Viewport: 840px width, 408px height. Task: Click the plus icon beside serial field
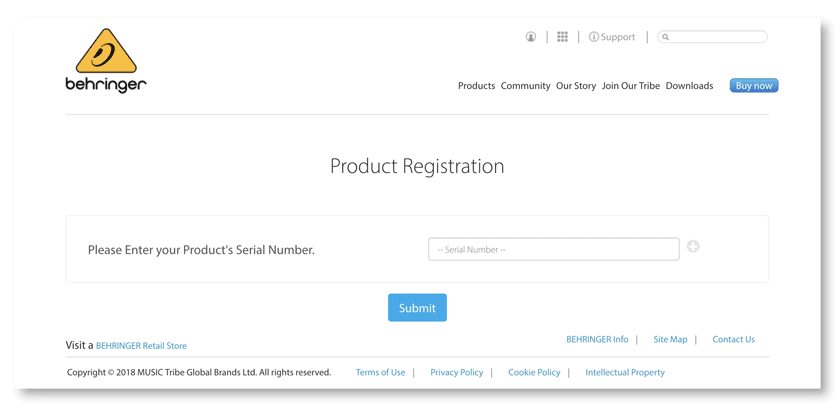coord(693,246)
